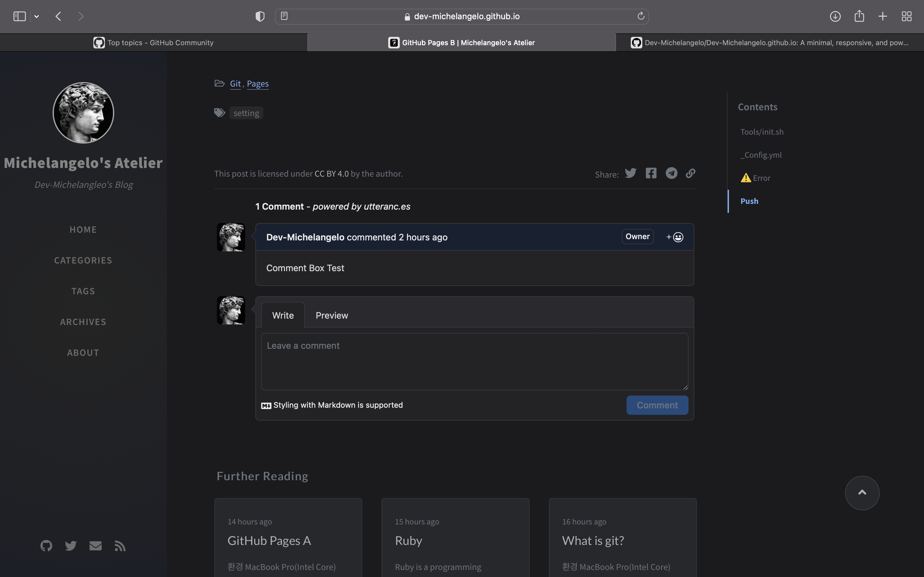This screenshot has height=577, width=924.
Task: Open the Pages category link
Action: pos(258,84)
